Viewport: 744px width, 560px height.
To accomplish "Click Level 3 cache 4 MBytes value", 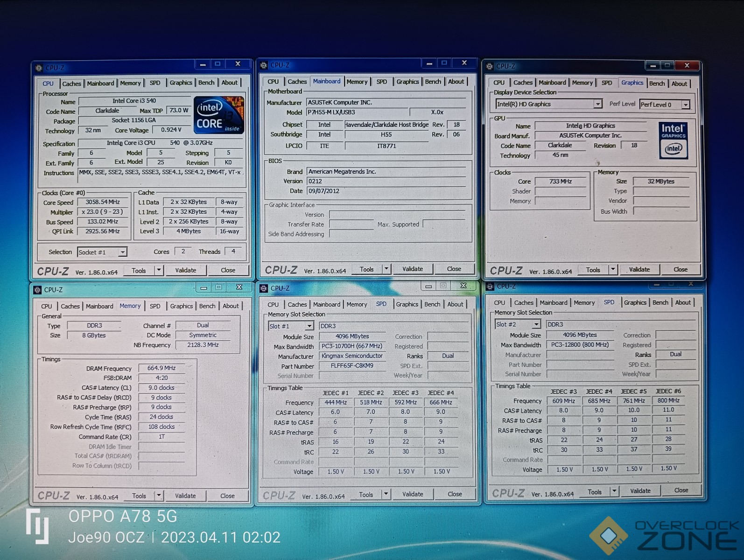I will 189,231.
